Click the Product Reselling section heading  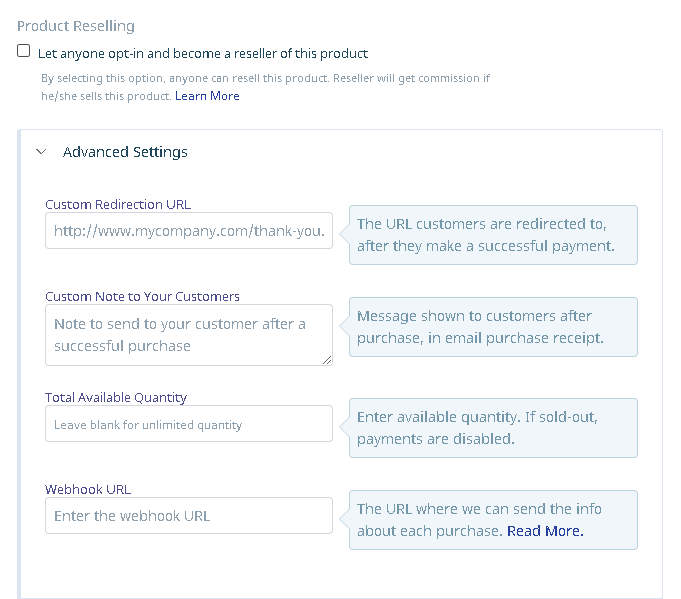coord(76,26)
